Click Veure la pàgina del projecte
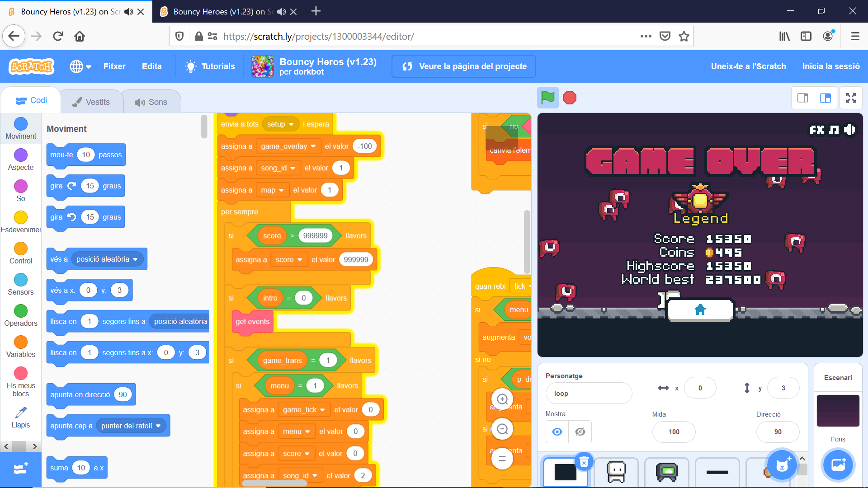The height and width of the screenshot is (488, 868). tap(463, 66)
